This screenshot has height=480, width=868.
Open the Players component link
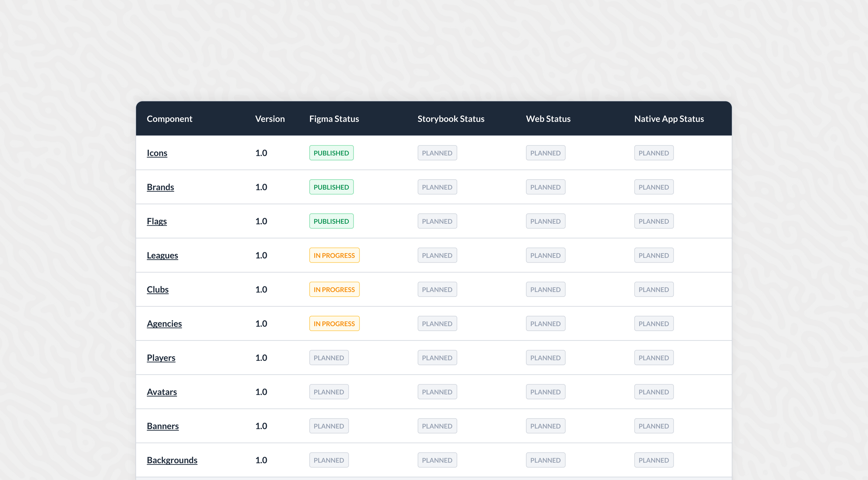[x=161, y=358]
